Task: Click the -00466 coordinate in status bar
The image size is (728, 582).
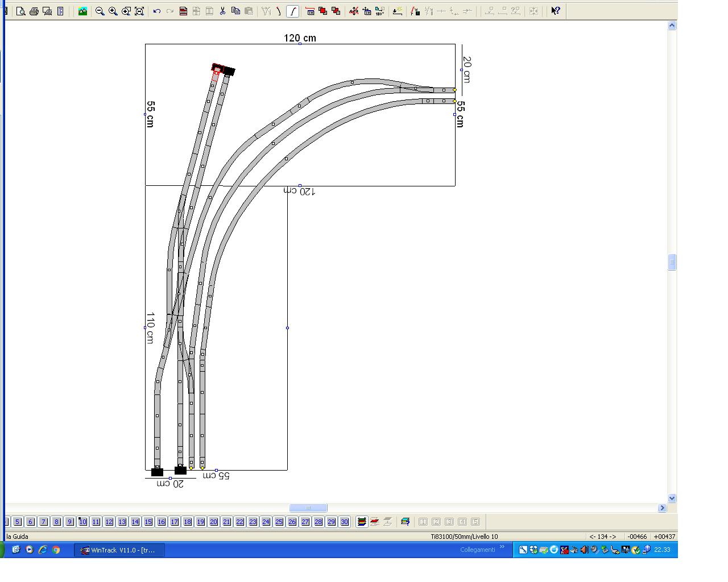Action: pyautogui.click(x=637, y=537)
